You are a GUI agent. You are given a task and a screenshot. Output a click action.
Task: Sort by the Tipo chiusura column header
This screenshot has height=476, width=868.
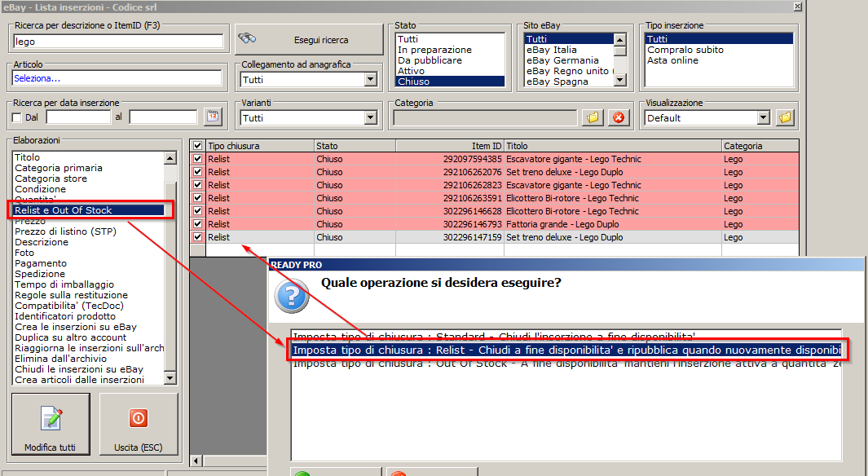pyautogui.click(x=260, y=146)
